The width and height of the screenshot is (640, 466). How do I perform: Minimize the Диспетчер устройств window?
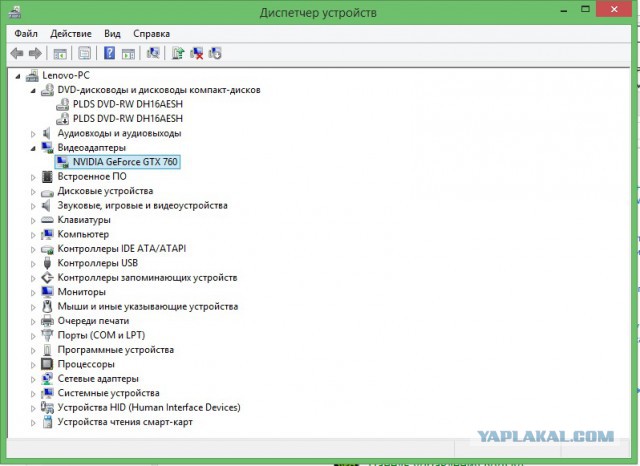click(x=564, y=10)
